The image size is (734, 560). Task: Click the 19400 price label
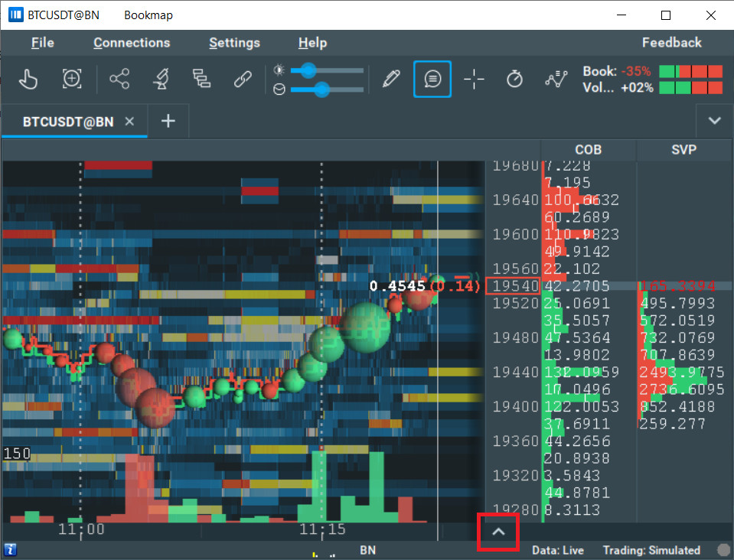point(515,406)
